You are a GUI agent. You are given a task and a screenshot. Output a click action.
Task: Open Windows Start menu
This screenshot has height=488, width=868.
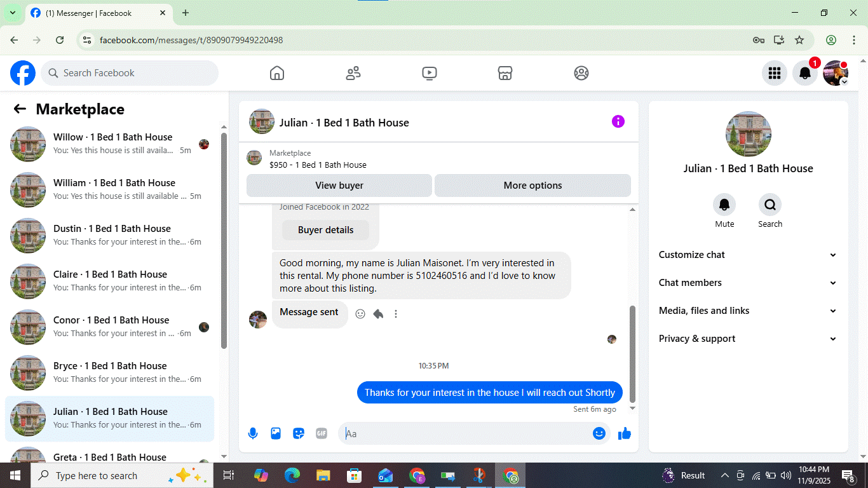(15, 475)
